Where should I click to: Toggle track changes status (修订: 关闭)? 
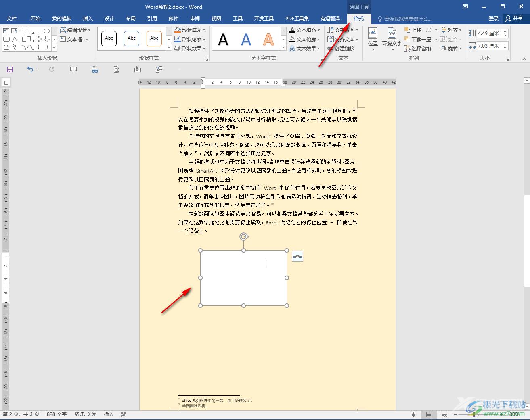click(85, 414)
